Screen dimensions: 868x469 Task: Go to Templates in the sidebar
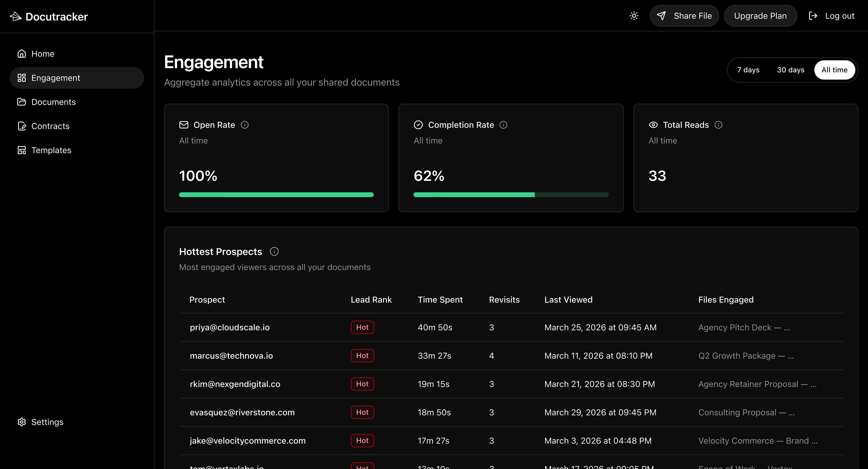[x=51, y=150]
